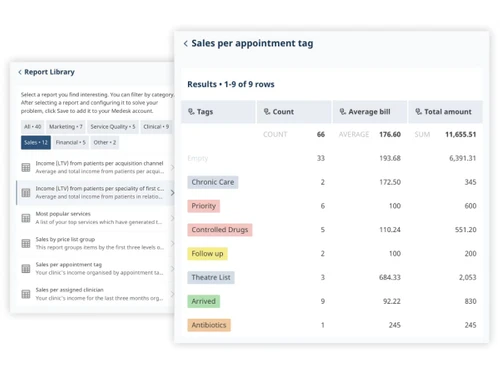Click the Theatre List tag

(211, 277)
